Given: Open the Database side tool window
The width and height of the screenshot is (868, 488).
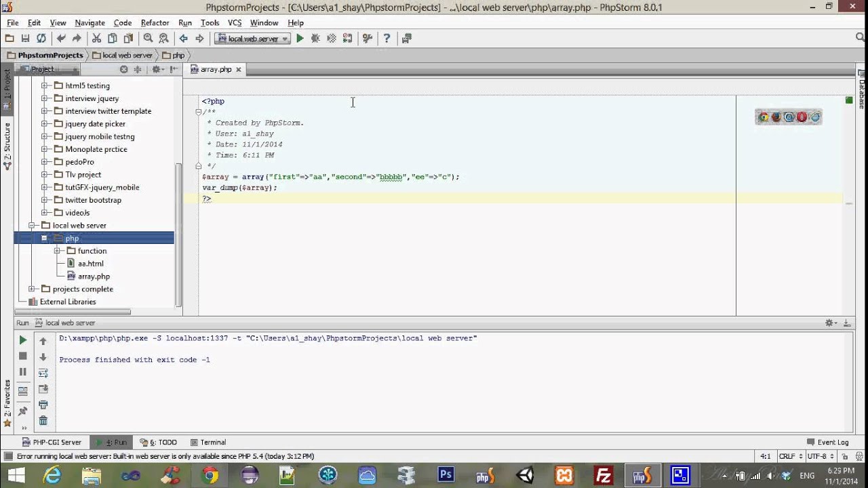Looking at the screenshot, I should [862, 89].
